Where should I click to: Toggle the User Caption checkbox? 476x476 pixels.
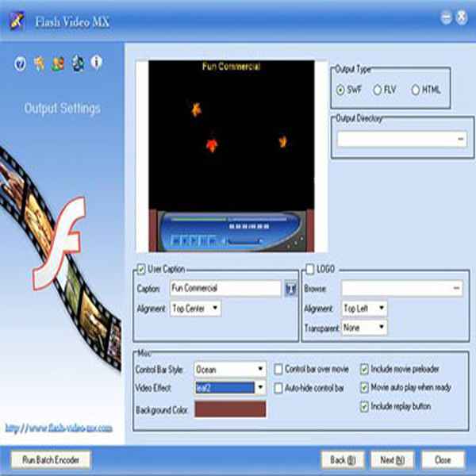(x=141, y=269)
